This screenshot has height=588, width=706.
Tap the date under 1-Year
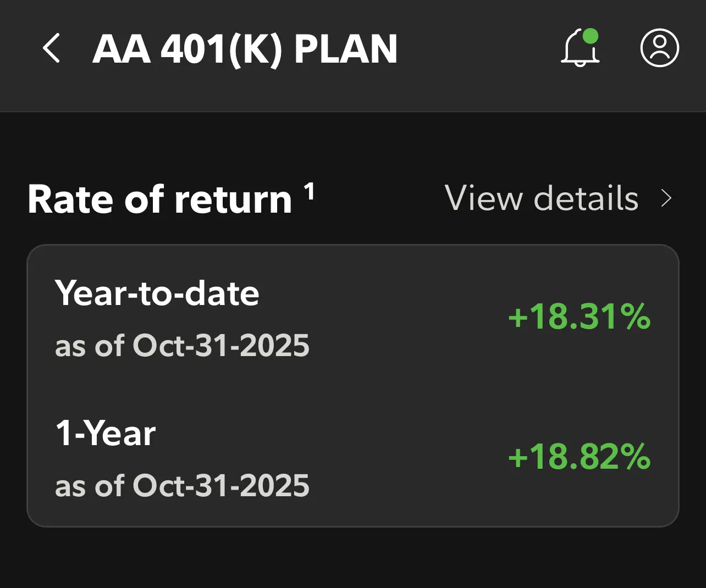click(182, 486)
